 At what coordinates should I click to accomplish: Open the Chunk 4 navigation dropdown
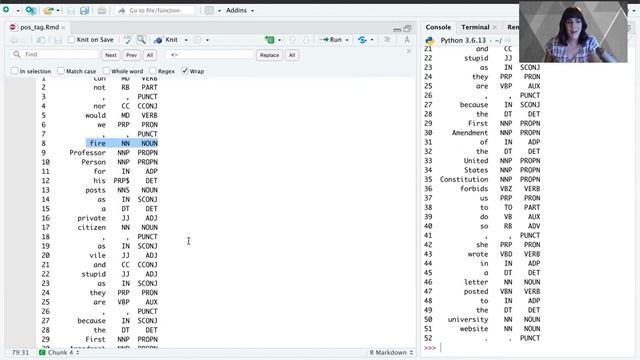[60, 352]
